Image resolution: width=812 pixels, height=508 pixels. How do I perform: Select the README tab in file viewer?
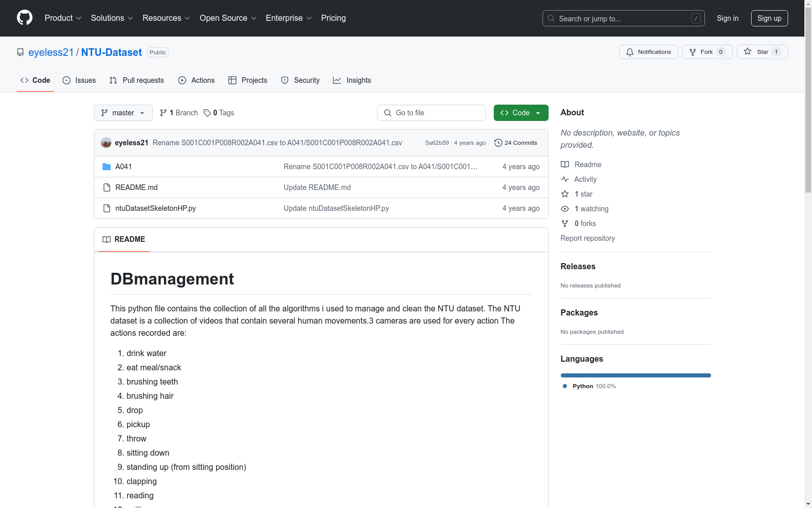tap(124, 239)
